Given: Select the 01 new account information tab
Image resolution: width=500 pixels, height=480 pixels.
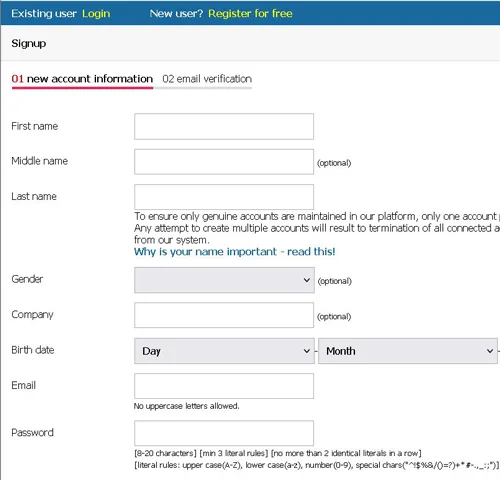Looking at the screenshot, I should (x=82, y=79).
